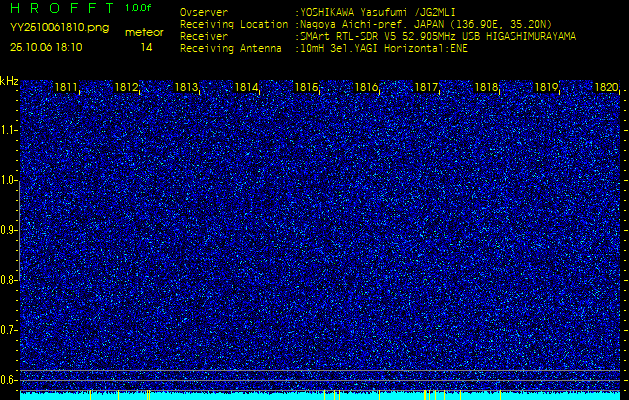Click the 1813 time label

coord(187,88)
